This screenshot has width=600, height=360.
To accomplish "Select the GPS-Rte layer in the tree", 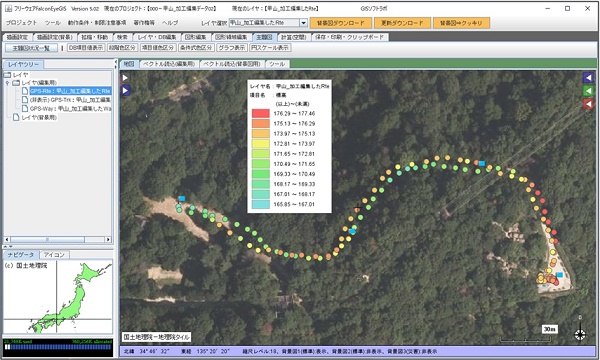I will point(70,91).
